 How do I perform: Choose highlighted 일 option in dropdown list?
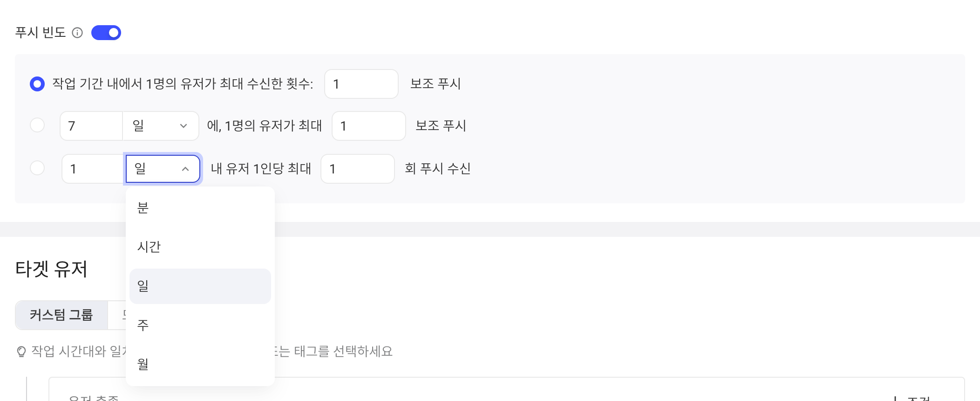(200, 286)
